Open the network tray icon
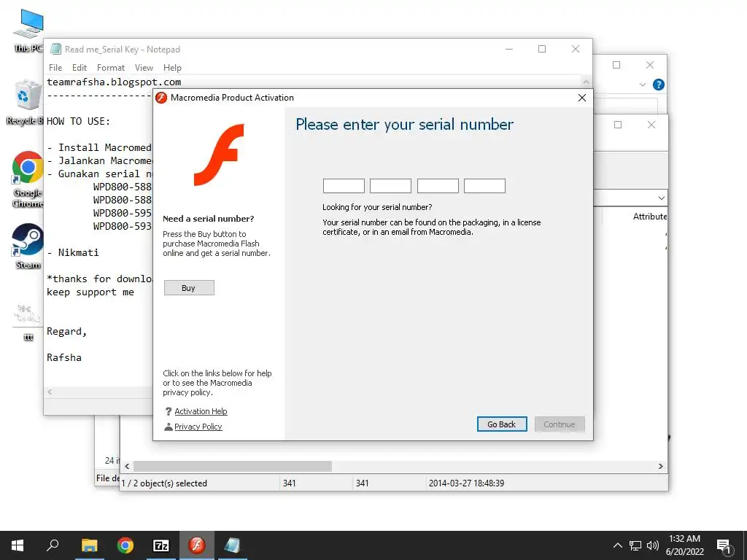This screenshot has width=747, height=560. [x=635, y=545]
